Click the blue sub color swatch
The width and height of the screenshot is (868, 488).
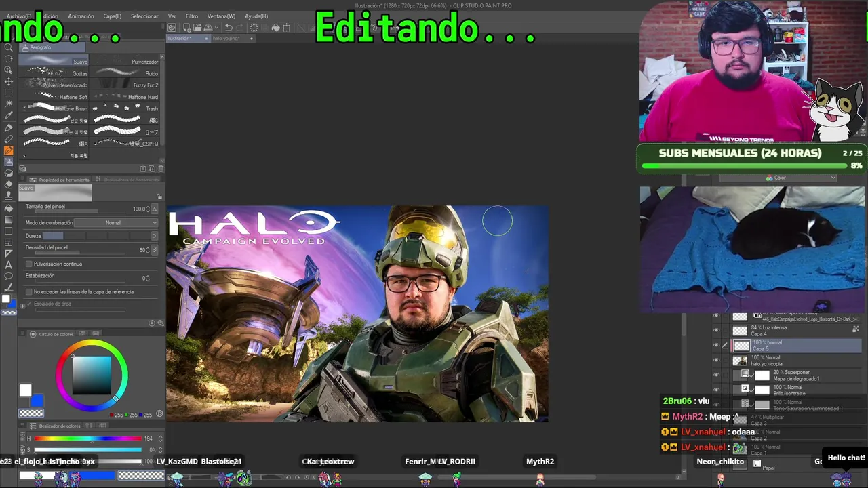37,401
